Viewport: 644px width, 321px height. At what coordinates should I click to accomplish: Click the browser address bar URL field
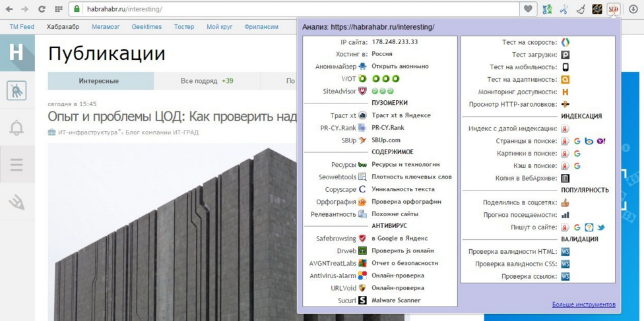(x=297, y=9)
